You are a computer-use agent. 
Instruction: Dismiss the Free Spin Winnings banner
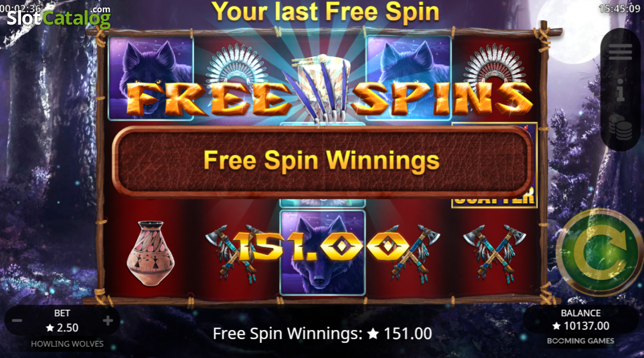coord(322,161)
